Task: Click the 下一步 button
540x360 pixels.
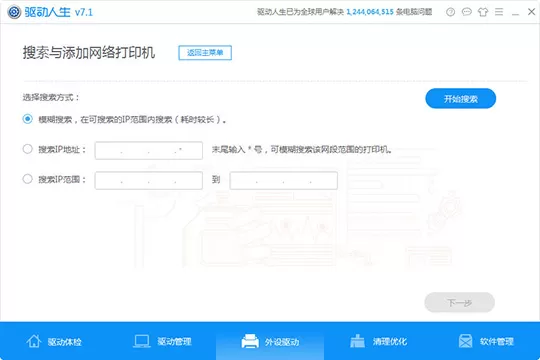Action: coord(459,302)
